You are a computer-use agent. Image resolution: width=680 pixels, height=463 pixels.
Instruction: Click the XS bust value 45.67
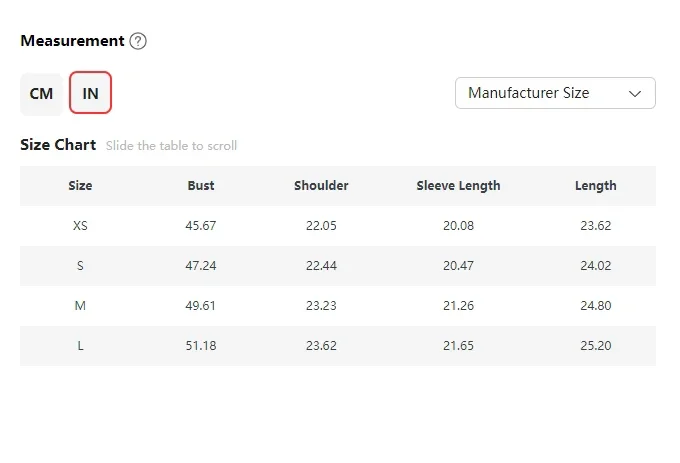tap(201, 225)
